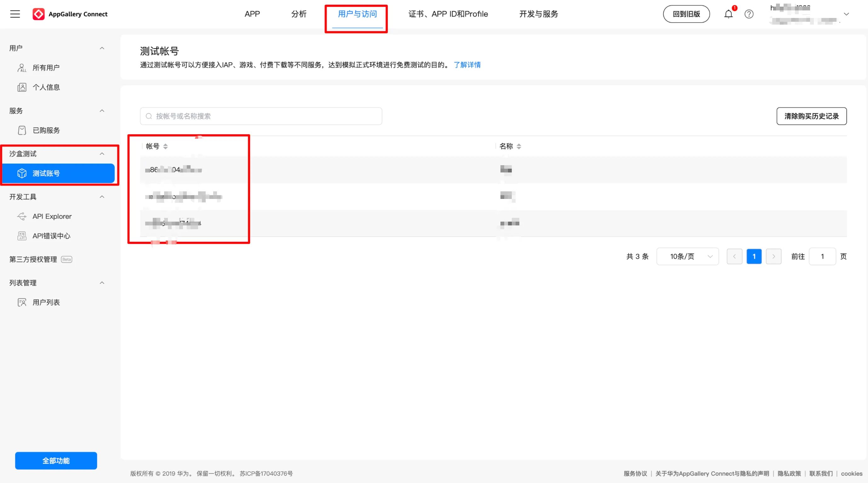Open the 服务协议 footer link
This screenshot has height=483, width=868.
click(x=635, y=474)
